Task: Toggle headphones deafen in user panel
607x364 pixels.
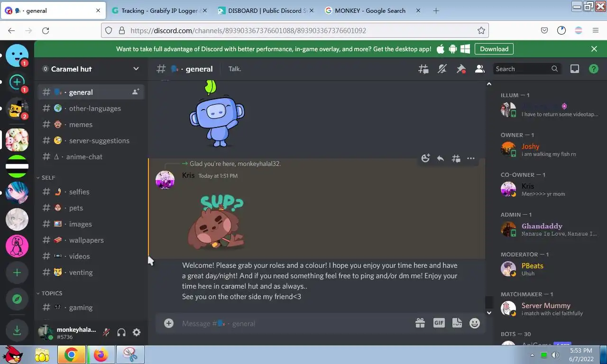Action: point(121,332)
